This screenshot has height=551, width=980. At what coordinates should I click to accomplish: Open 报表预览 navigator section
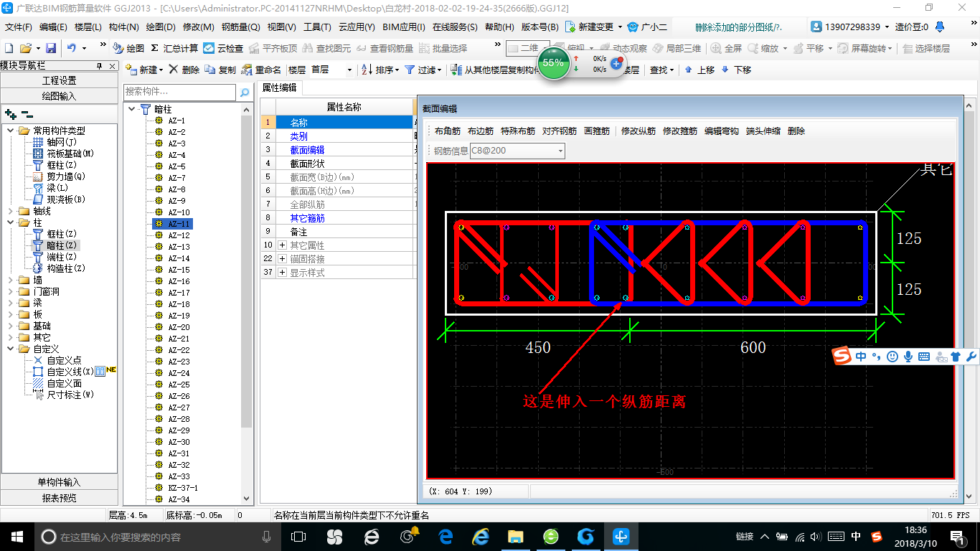click(x=60, y=498)
